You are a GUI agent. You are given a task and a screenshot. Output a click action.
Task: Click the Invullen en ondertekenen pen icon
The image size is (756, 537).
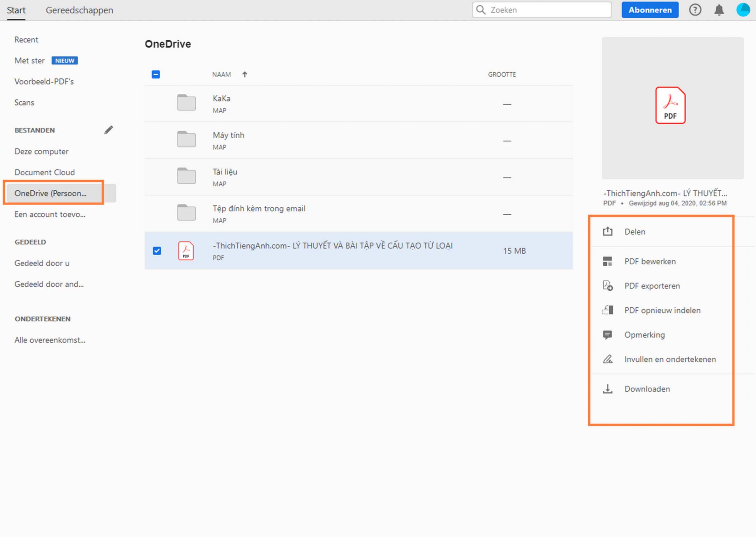click(x=608, y=359)
